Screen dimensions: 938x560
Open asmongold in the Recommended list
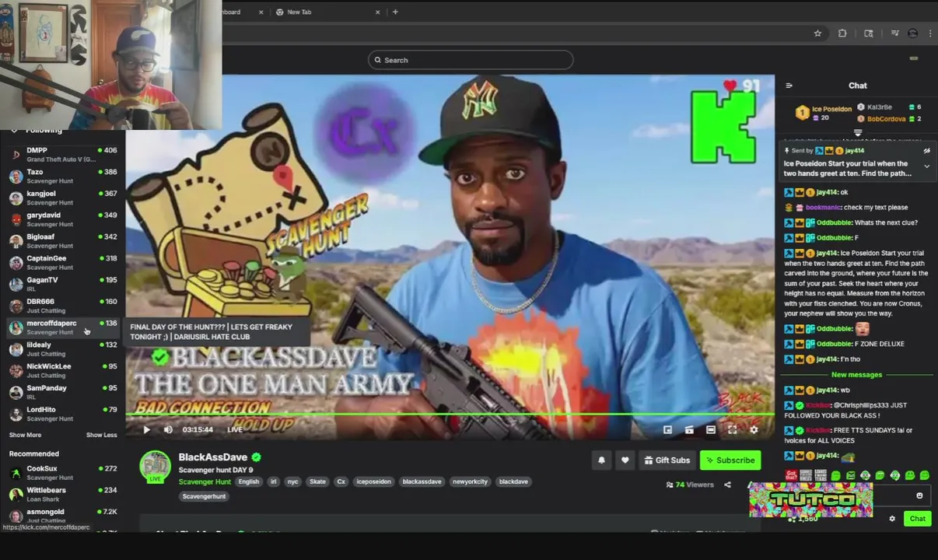click(x=62, y=516)
